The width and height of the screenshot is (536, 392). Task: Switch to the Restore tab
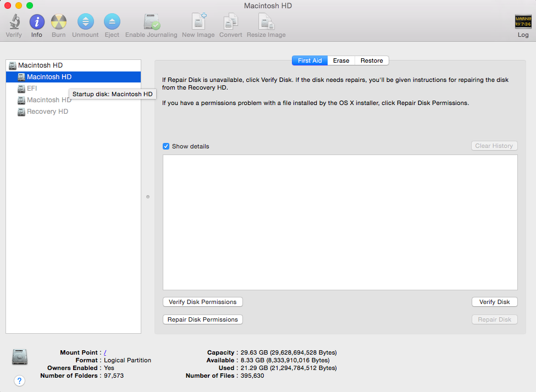[x=372, y=60]
